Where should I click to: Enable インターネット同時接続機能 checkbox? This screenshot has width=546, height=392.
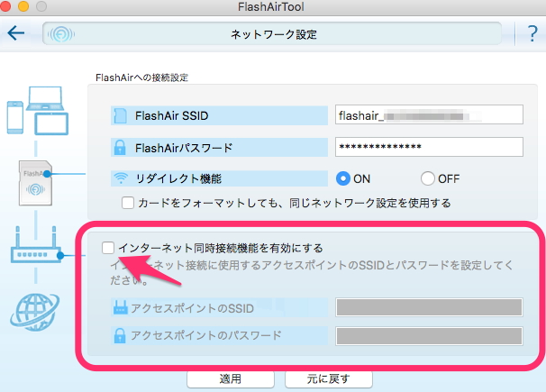(x=108, y=248)
